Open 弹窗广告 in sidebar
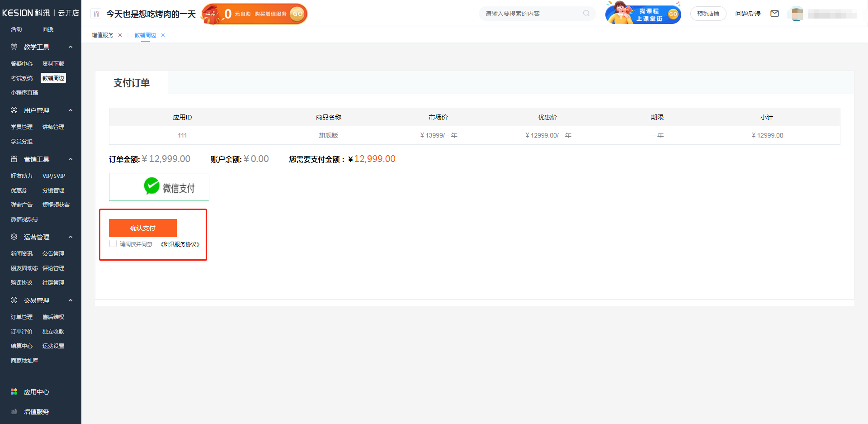This screenshot has height=424, width=868. (22, 205)
